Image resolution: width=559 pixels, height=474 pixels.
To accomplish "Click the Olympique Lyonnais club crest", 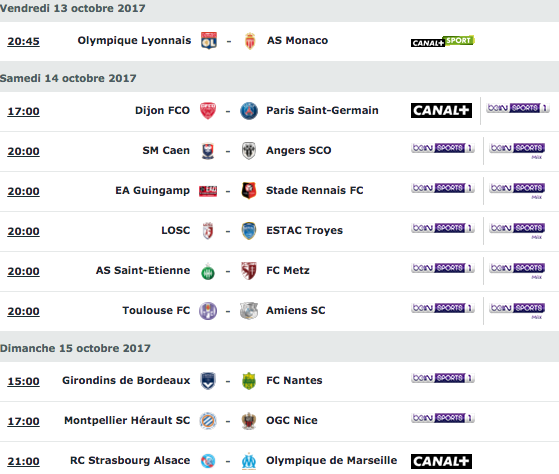I will click(209, 41).
